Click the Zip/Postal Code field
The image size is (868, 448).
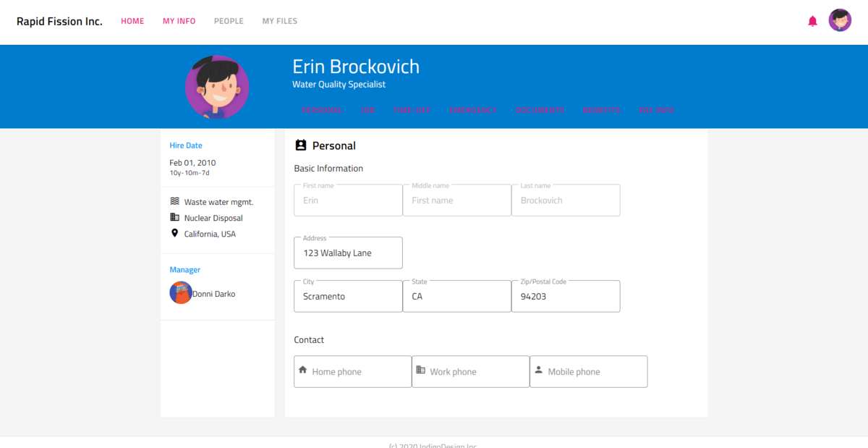[x=566, y=296]
